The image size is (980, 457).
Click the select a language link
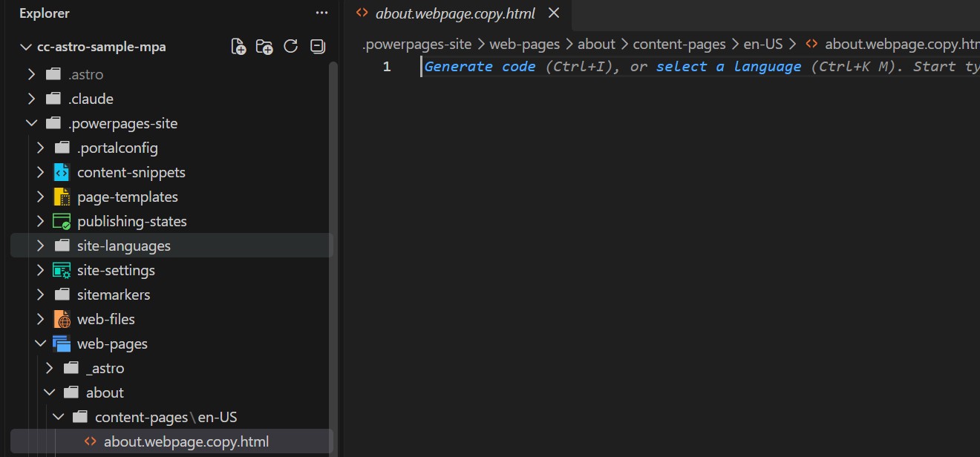[x=728, y=67]
